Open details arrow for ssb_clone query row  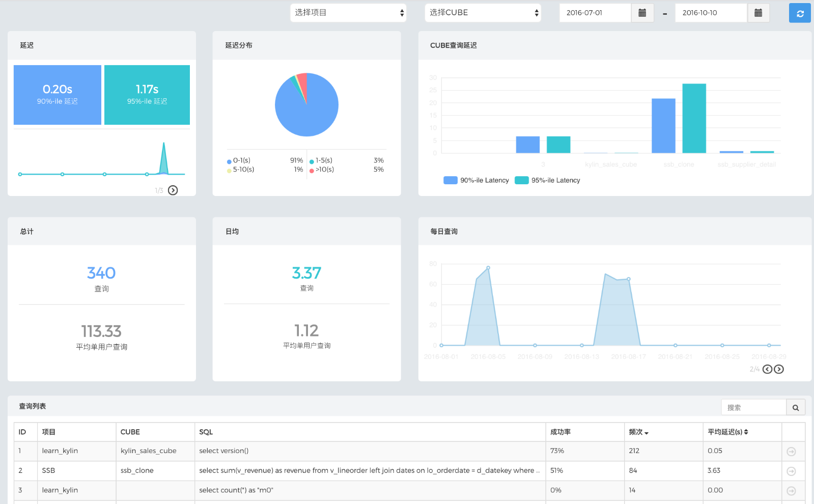[791, 471]
